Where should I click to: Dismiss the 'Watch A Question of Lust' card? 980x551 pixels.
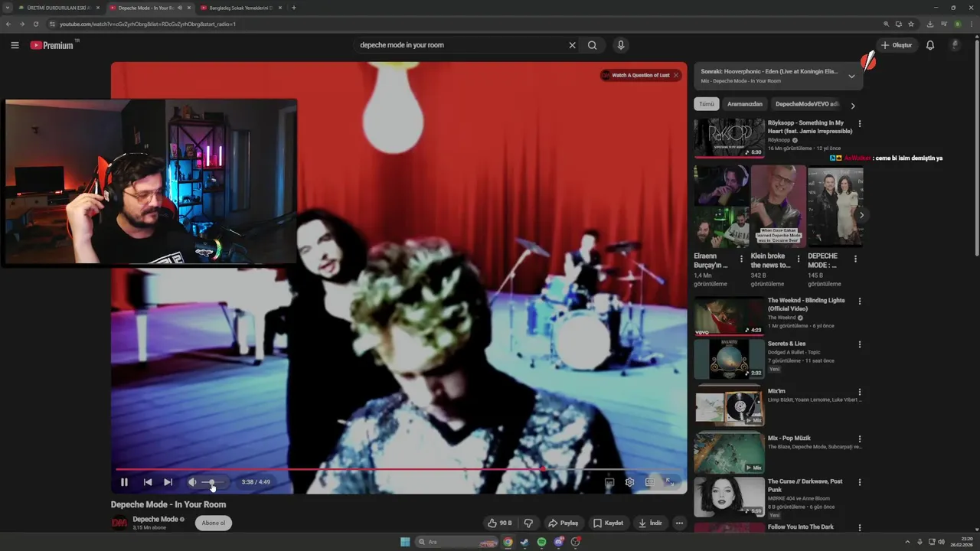point(676,75)
